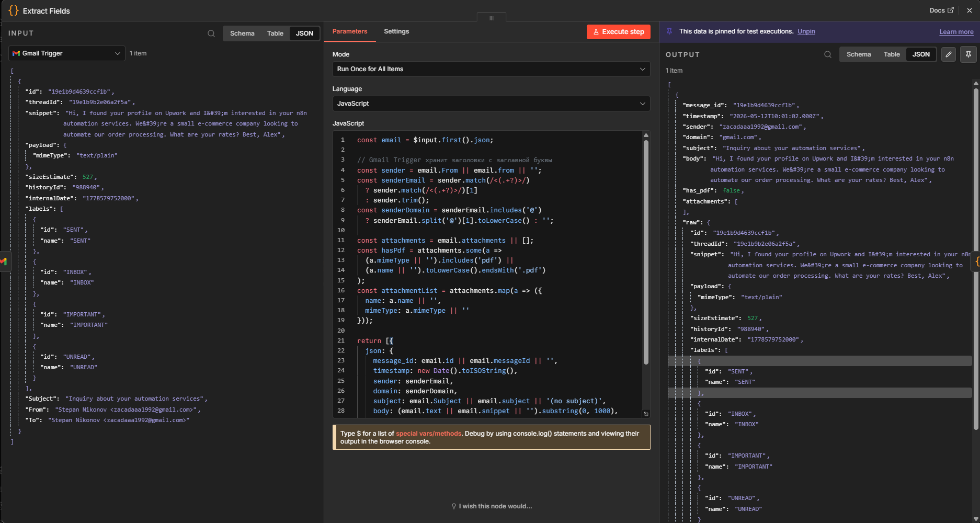The height and width of the screenshot is (523, 980).
Task: Click the pin icon in the pinned data banner
Action: (669, 31)
